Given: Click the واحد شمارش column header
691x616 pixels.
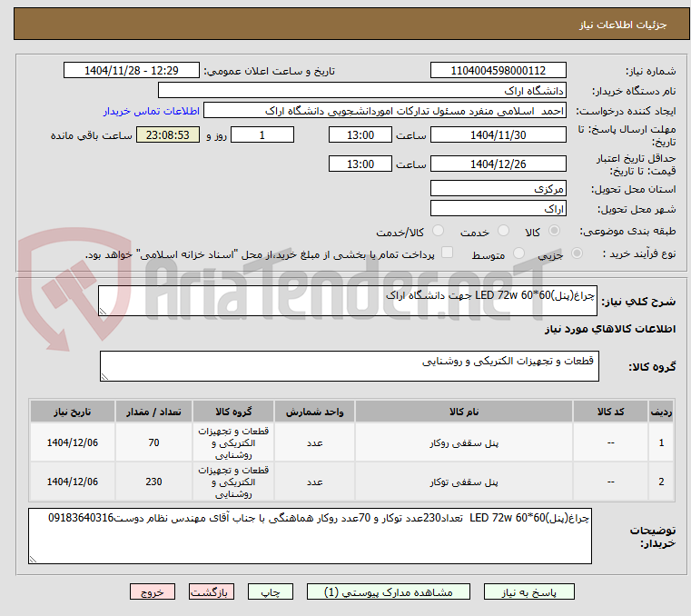Looking at the screenshot, I should (314, 412).
